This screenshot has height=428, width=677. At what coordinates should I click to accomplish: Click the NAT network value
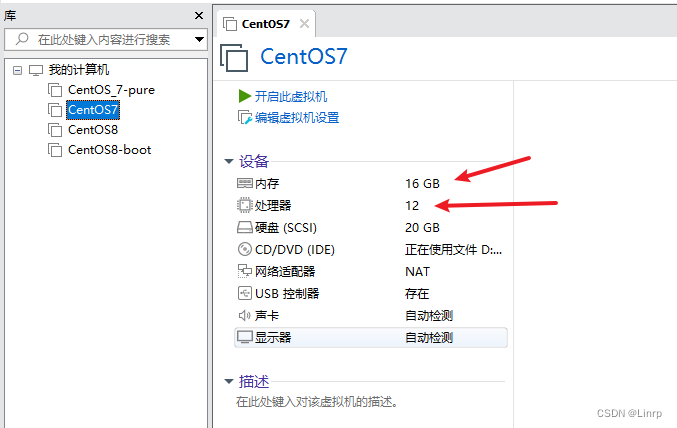pyautogui.click(x=418, y=272)
